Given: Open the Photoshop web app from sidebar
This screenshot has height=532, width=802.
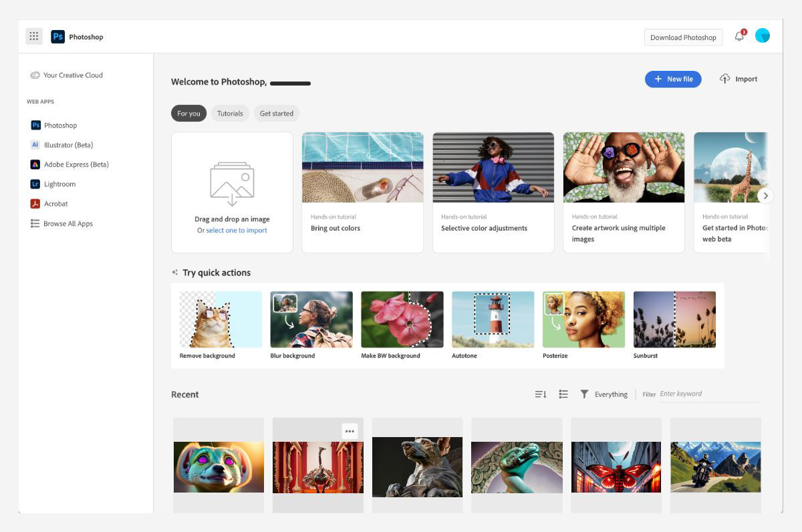Looking at the screenshot, I should click(61, 125).
